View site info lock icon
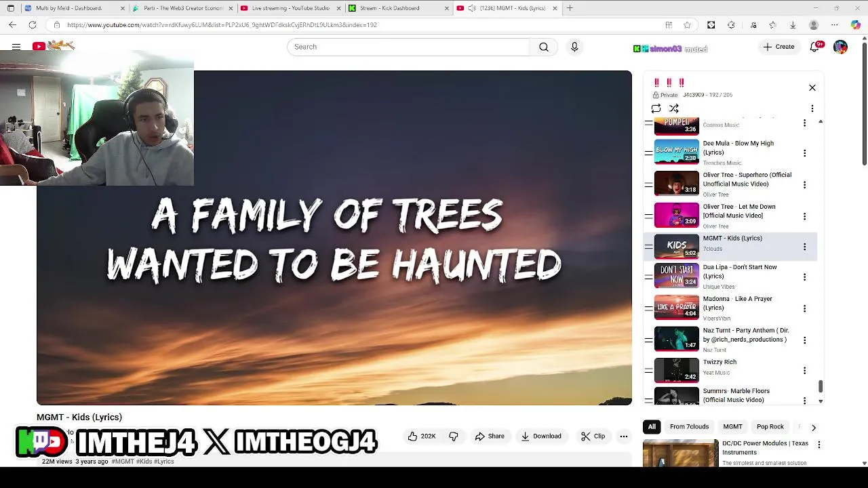This screenshot has width=868, height=488. (x=57, y=25)
